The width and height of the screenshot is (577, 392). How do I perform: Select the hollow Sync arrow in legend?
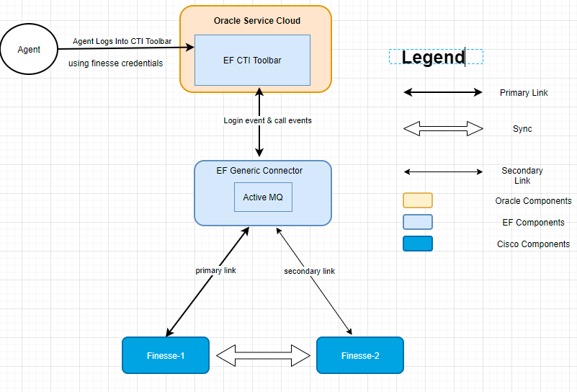pyautogui.click(x=442, y=129)
